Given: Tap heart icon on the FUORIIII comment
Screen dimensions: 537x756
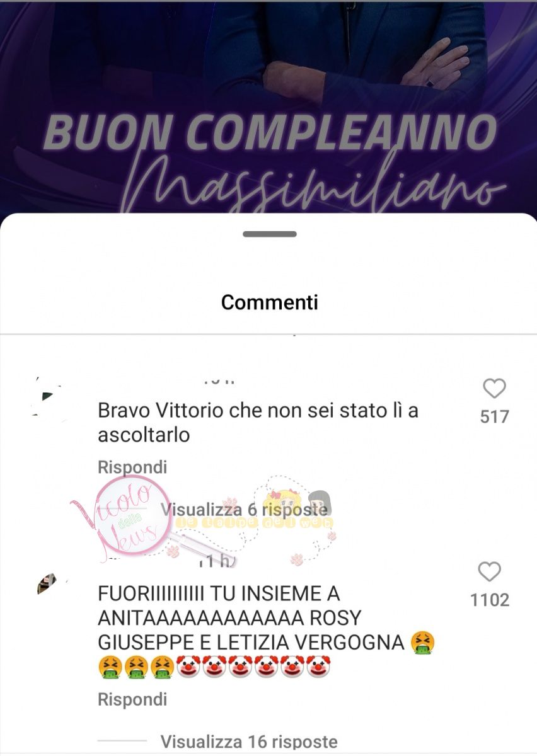Looking at the screenshot, I should tap(489, 572).
